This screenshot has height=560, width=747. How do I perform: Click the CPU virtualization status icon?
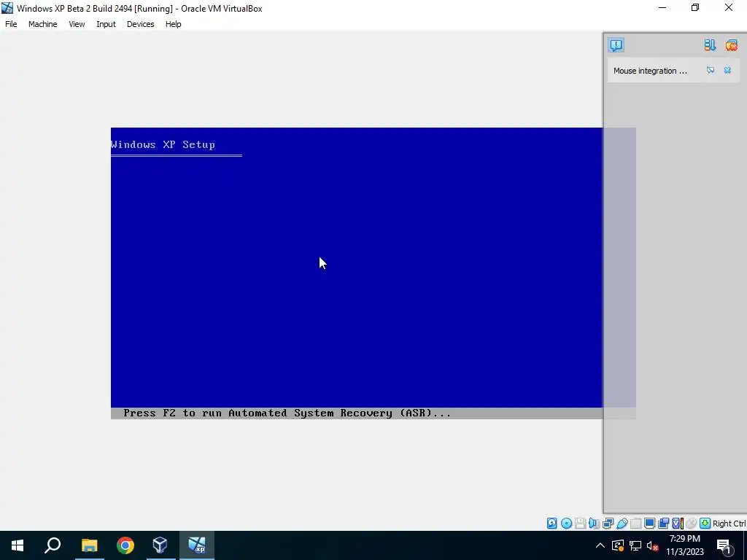click(678, 524)
